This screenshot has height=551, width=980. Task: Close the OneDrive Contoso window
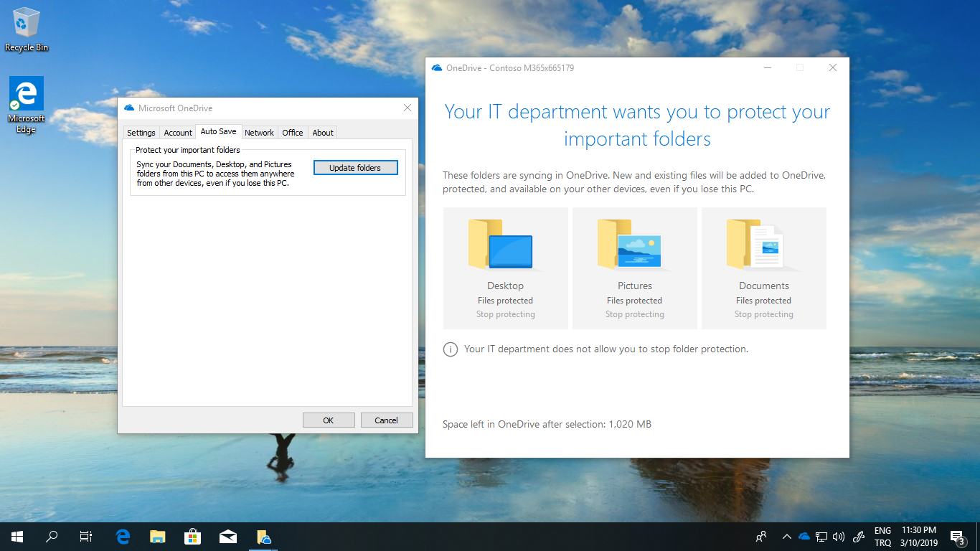click(x=833, y=68)
